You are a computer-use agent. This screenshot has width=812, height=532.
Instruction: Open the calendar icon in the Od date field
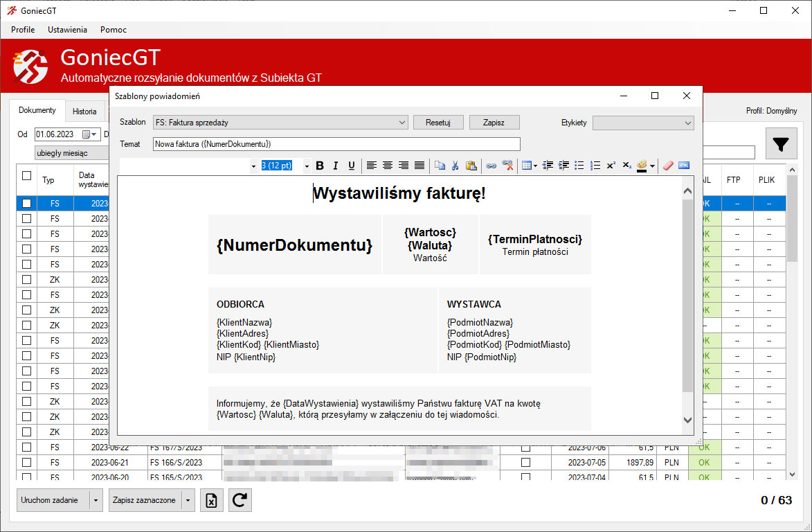click(86, 134)
